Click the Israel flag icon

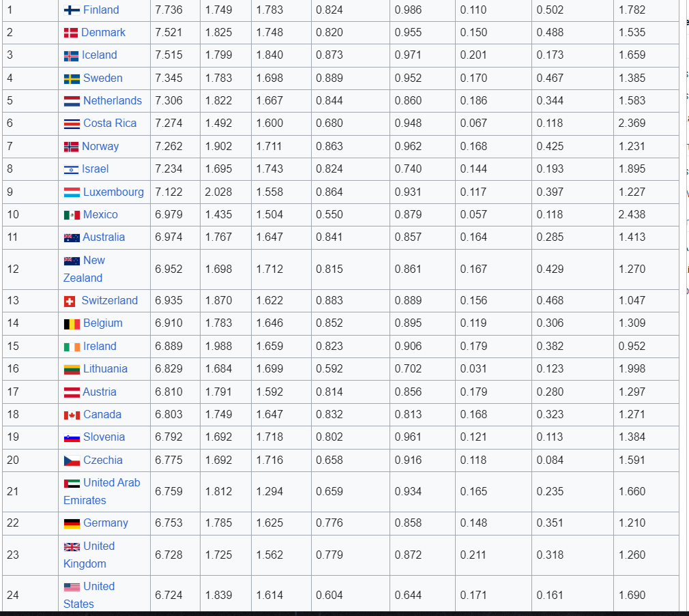click(71, 170)
